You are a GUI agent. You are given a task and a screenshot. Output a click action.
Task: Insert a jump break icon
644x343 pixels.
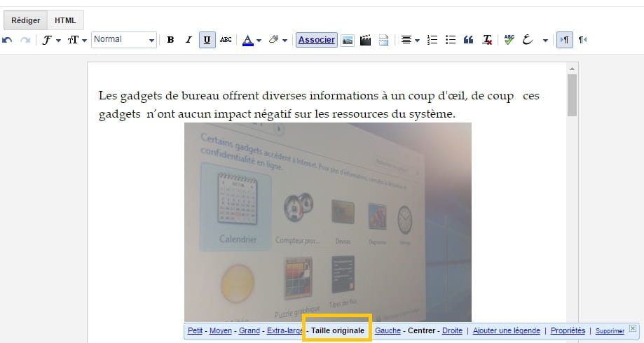tap(383, 40)
